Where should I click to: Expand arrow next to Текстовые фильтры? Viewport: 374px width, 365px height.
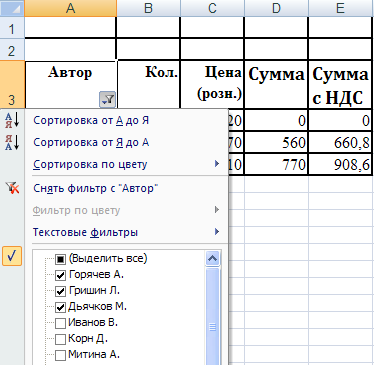point(217,231)
